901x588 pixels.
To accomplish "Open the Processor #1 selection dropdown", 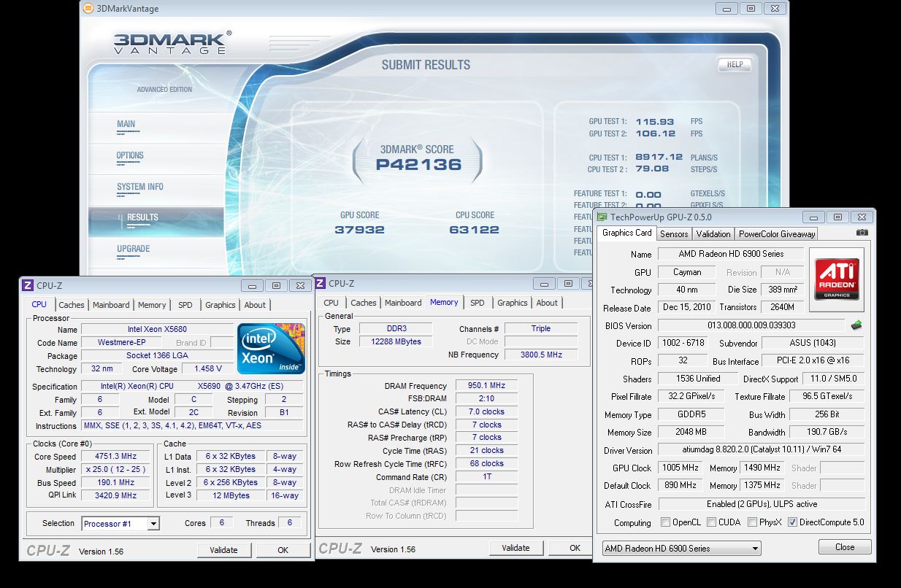I will (x=120, y=523).
